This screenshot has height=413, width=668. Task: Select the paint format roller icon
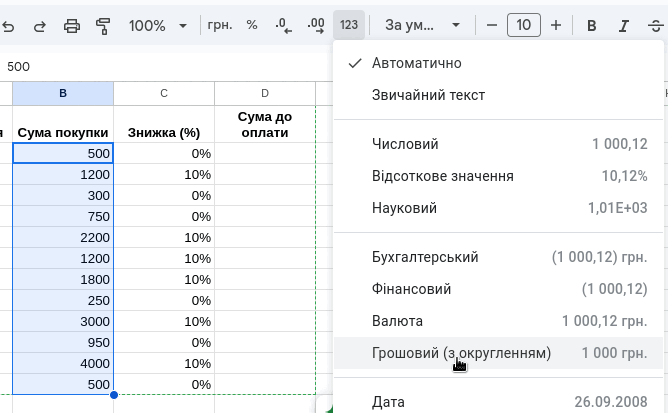[x=103, y=26]
